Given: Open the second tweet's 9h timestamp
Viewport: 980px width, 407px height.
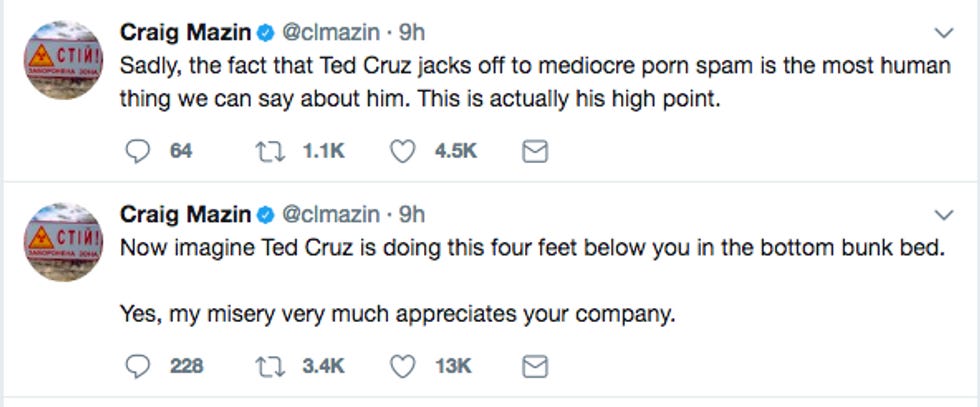Looking at the screenshot, I should [x=411, y=214].
